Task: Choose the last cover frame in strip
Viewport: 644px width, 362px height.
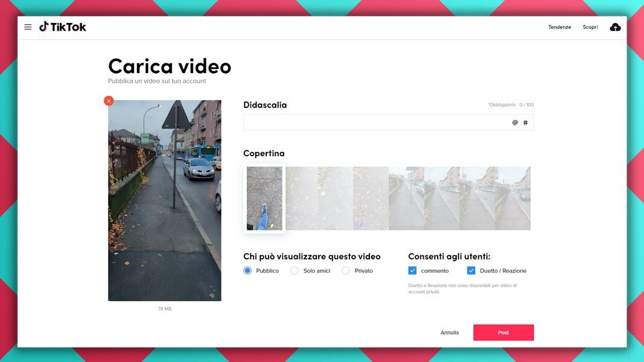Action: click(513, 198)
